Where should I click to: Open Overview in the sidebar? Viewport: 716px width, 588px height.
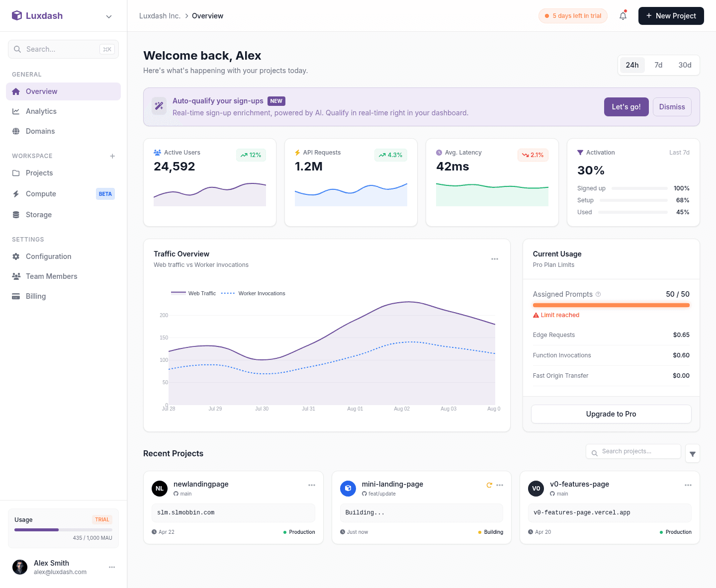click(x=63, y=91)
